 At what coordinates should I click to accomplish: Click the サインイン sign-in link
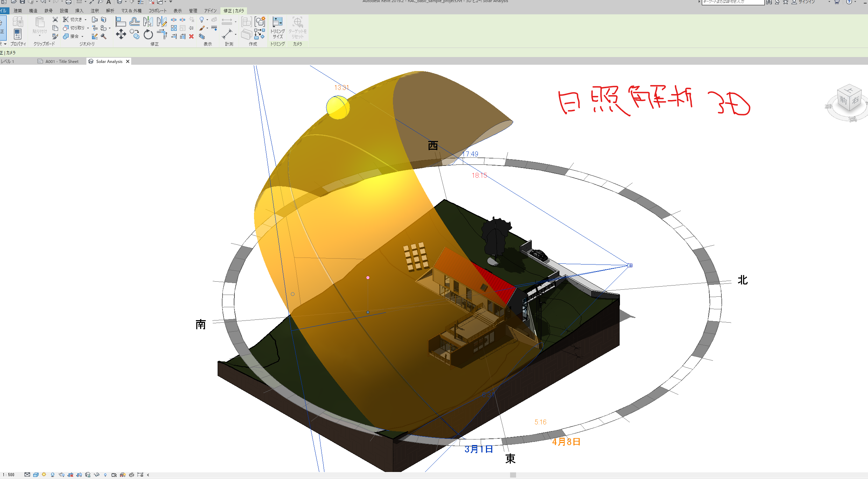point(807,2)
